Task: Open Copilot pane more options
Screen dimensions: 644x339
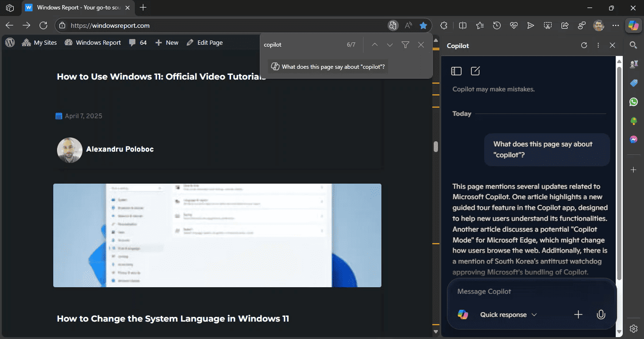Action: pos(598,45)
